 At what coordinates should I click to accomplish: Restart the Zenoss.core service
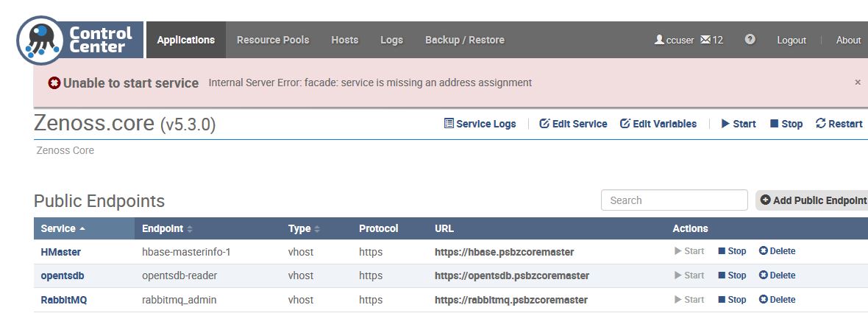[839, 124]
